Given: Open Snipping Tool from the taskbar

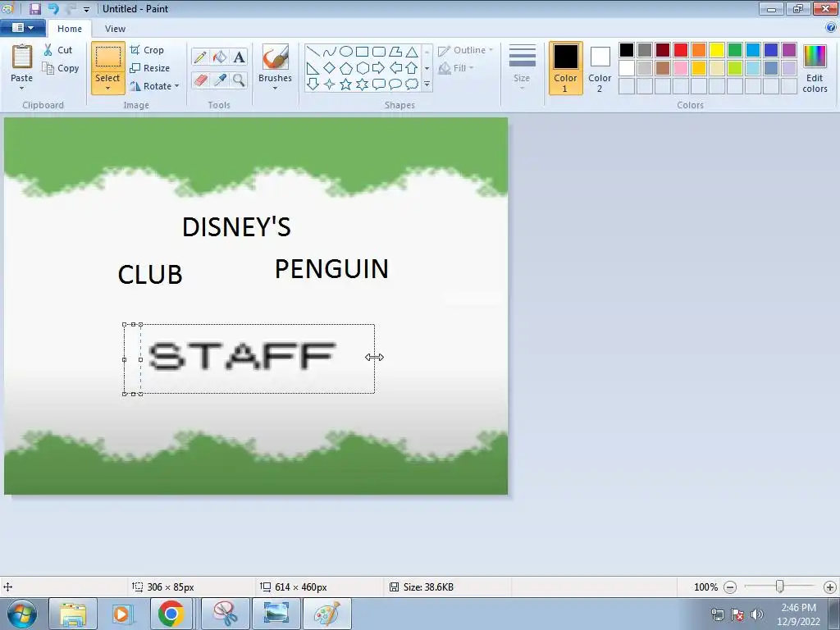Looking at the screenshot, I should [x=226, y=614].
